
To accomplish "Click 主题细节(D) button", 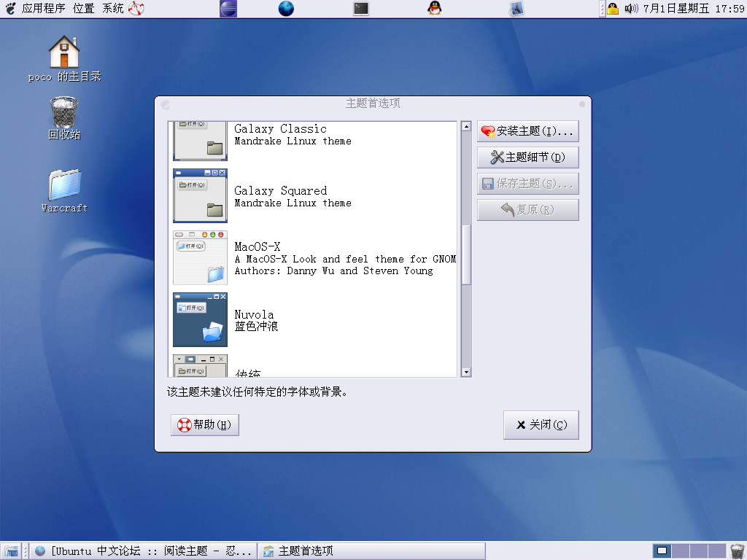I will coord(528,157).
